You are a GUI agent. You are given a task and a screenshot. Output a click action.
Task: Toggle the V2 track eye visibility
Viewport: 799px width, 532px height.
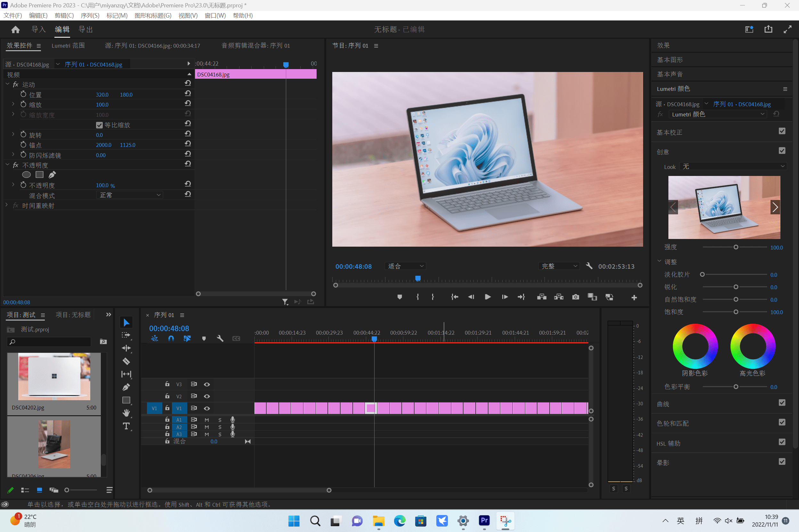click(x=207, y=396)
